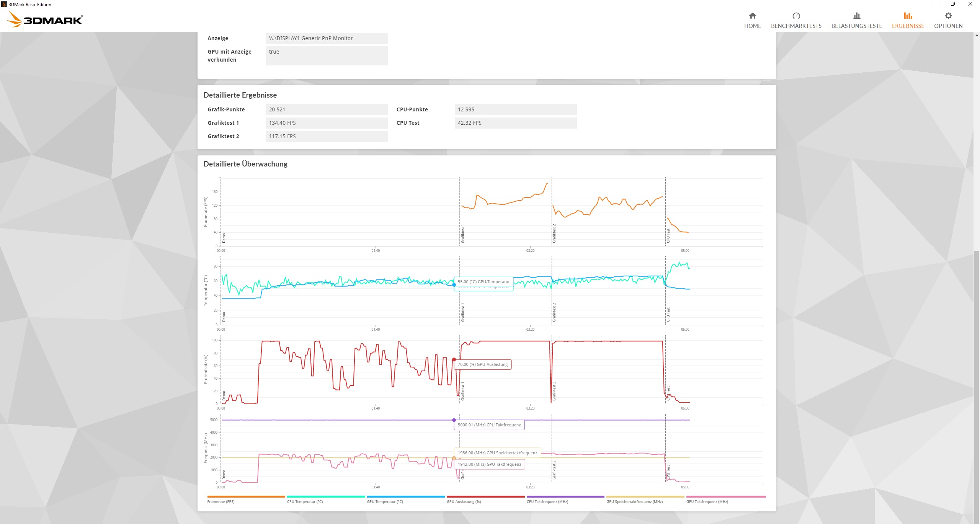Open Optionen gear icon
Image resolution: width=980 pixels, height=524 pixels.
pyautogui.click(x=948, y=16)
